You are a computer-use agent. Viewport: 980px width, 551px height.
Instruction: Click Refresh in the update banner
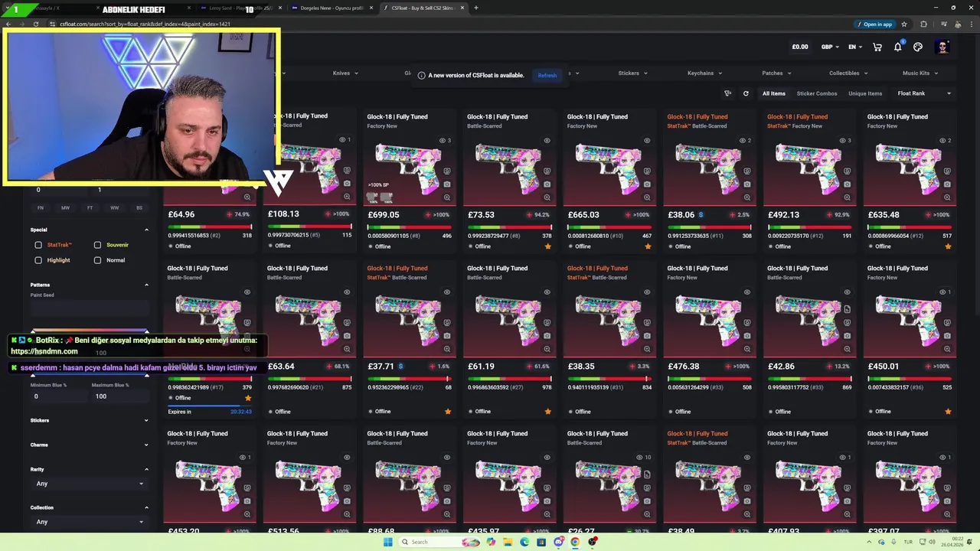547,75
